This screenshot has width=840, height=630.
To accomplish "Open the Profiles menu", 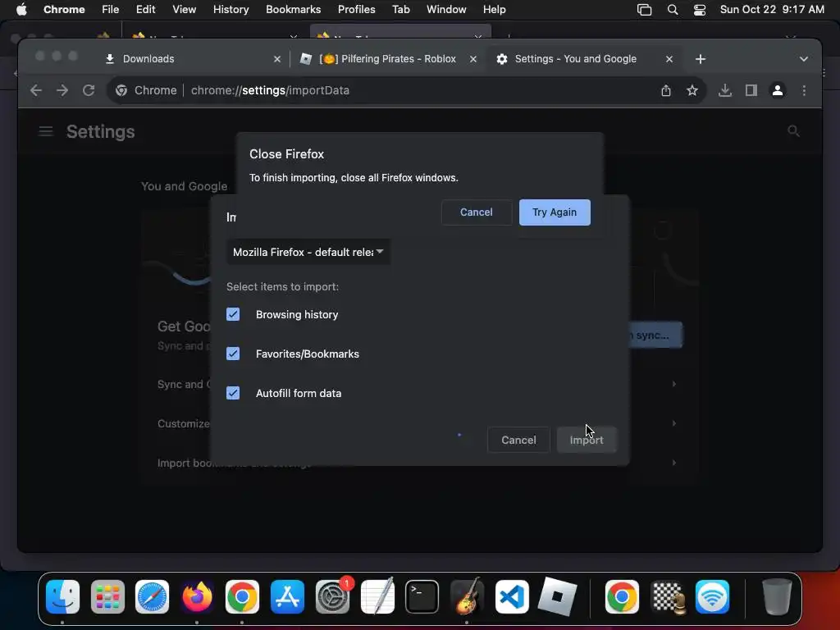I will [x=356, y=10].
